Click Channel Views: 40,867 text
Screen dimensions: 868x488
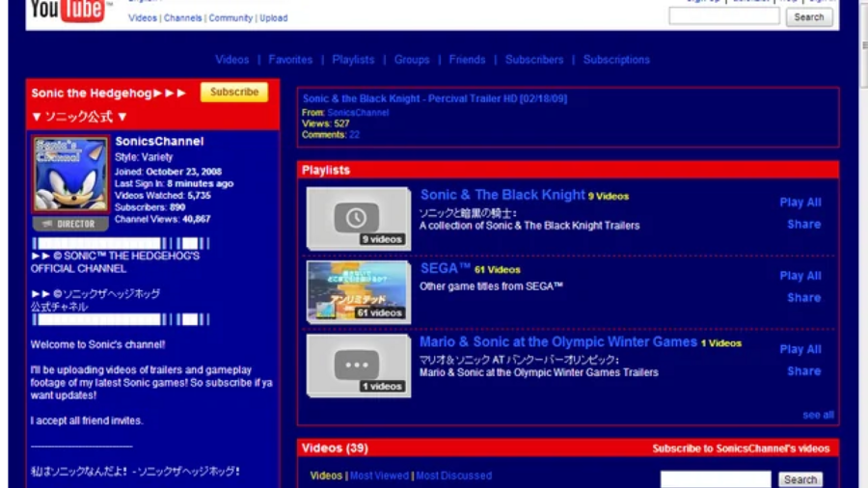[x=162, y=219]
